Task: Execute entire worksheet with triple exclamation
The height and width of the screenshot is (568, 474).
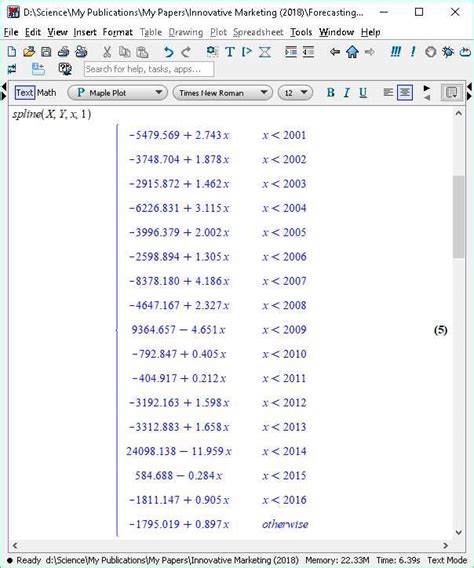Action: point(395,52)
